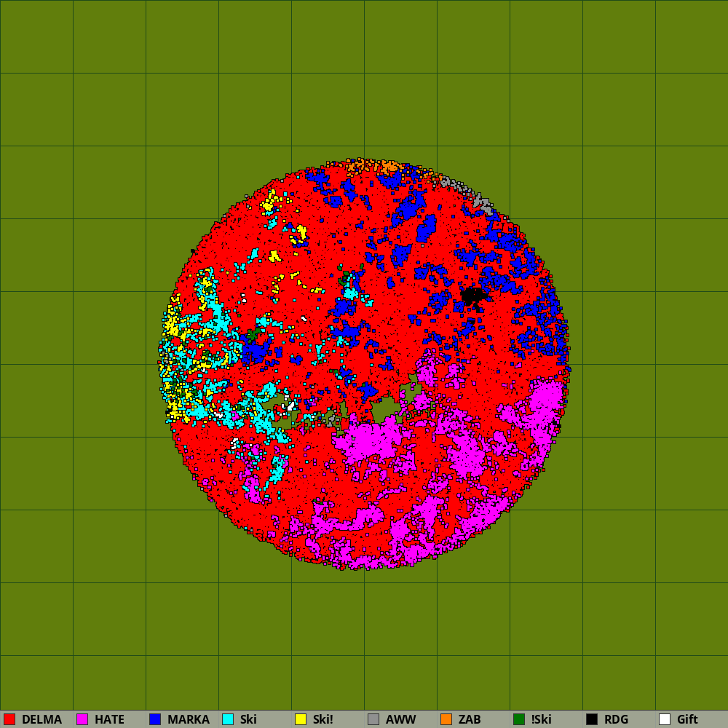Select the DELMA legend label

41,719
